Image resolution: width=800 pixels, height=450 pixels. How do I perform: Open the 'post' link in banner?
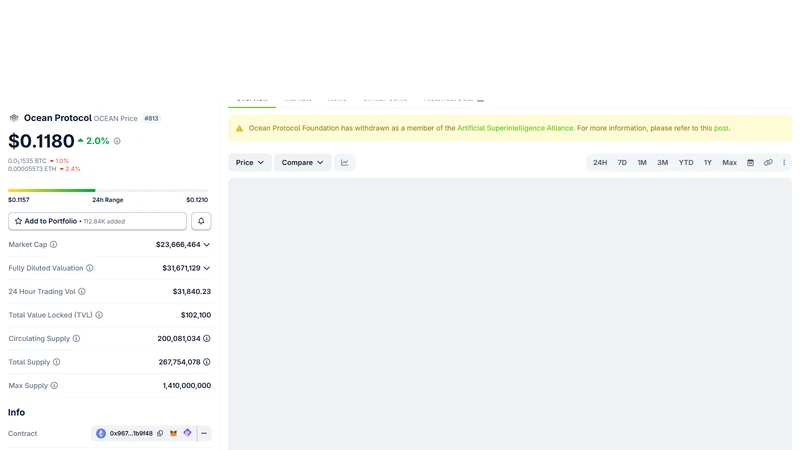pyautogui.click(x=721, y=128)
